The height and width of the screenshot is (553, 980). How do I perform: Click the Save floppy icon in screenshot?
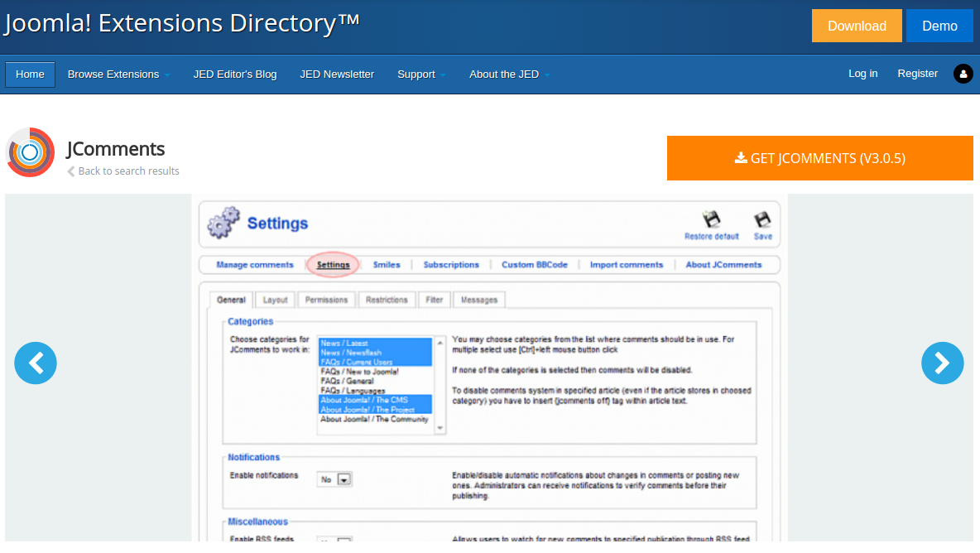(762, 219)
